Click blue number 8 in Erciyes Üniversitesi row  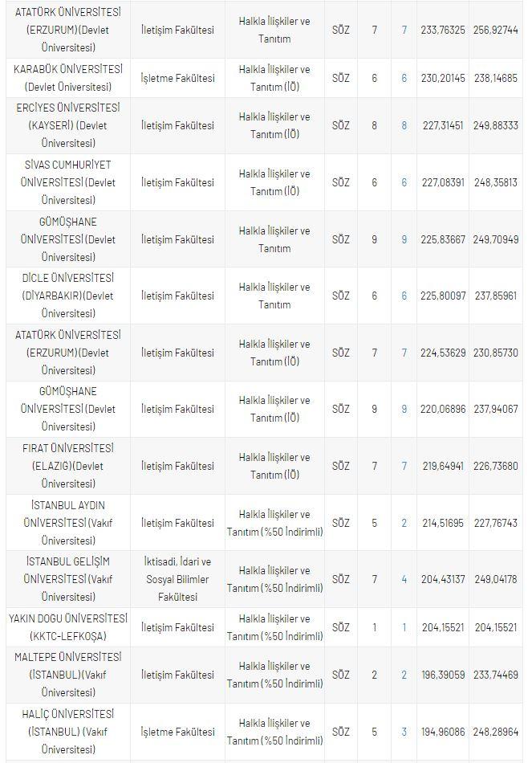click(404, 125)
